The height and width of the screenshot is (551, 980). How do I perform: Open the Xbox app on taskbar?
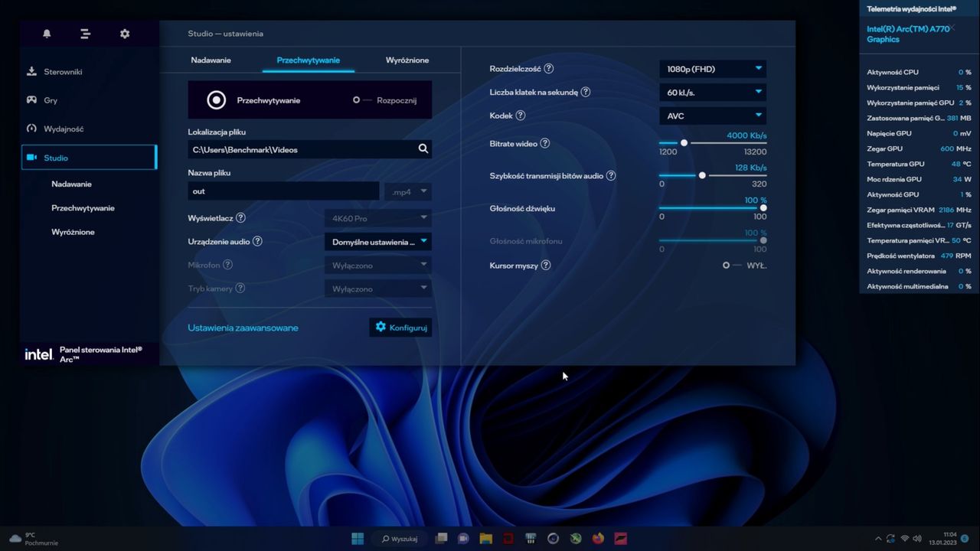[x=576, y=539]
